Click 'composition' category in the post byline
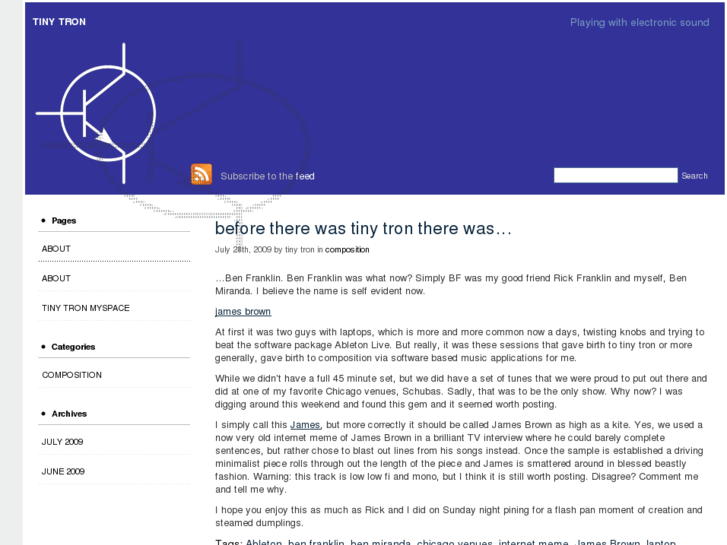727x545 pixels. pyautogui.click(x=347, y=250)
